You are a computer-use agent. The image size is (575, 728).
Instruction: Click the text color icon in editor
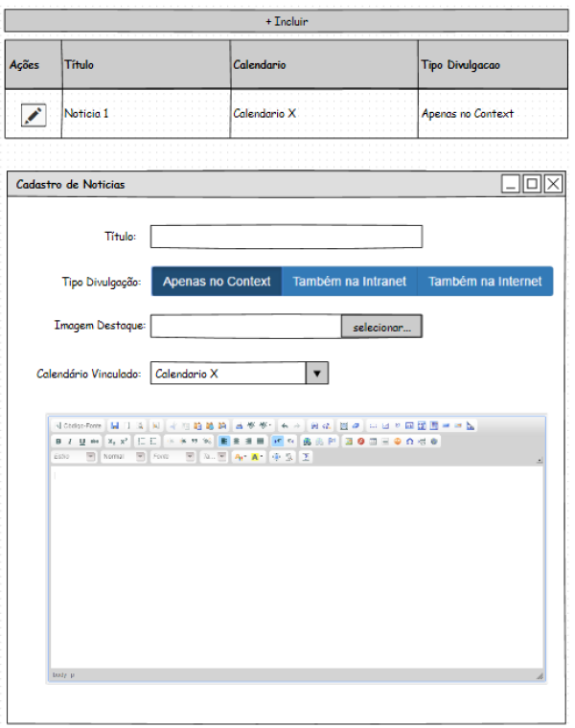click(x=241, y=458)
